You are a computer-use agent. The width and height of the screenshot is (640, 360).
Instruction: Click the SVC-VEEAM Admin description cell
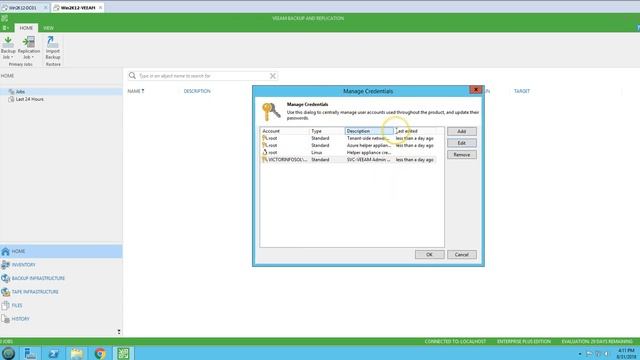point(369,160)
